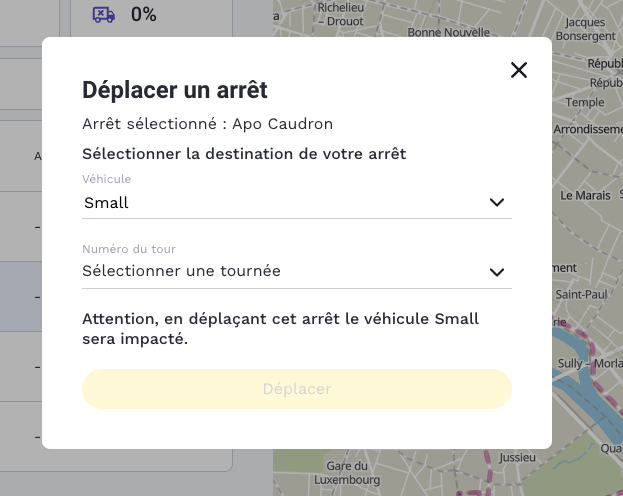Click the failed delivery truck icon
Screen dimensions: 623x496
[103, 14]
